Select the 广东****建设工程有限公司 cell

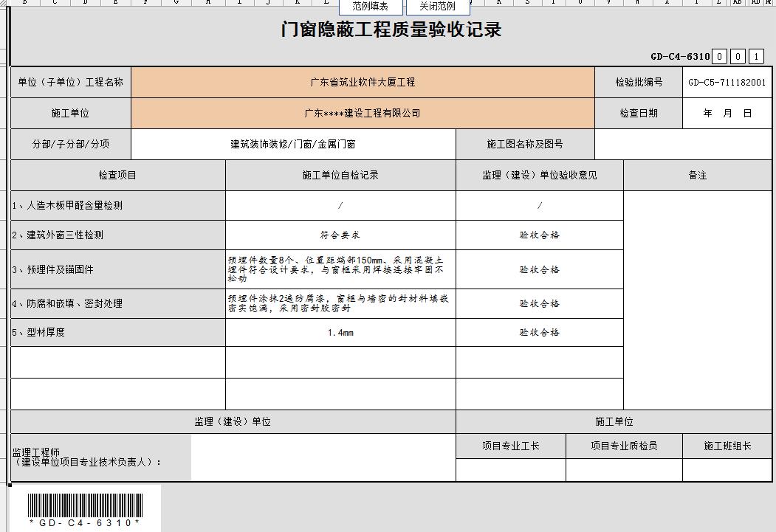click(363, 113)
